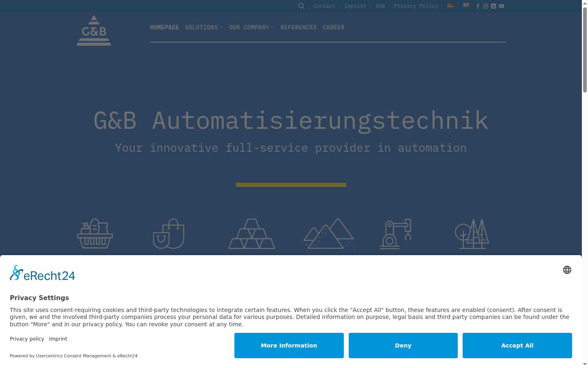Click the robot arm industry icon
The image size is (588, 368).
(x=395, y=234)
